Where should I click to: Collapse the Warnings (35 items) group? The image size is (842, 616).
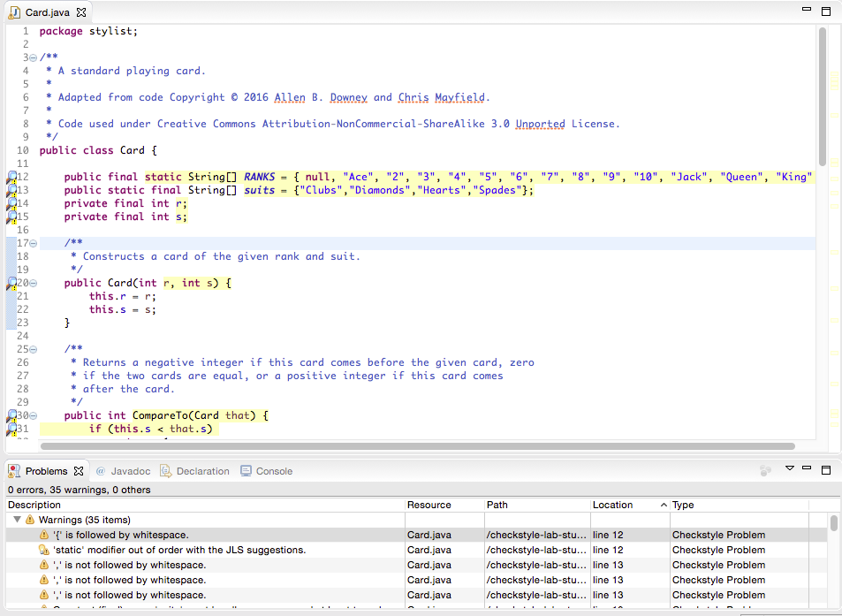click(x=17, y=521)
